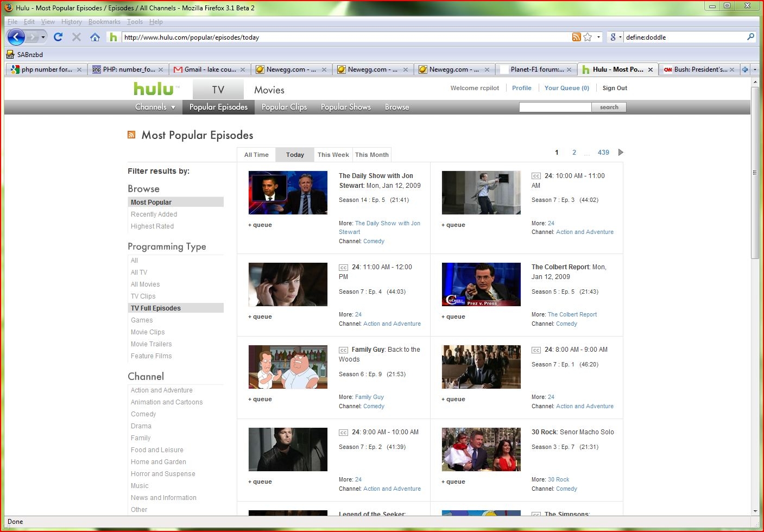Open the Channels dropdown menu
Image resolution: width=764 pixels, height=532 pixels.
click(x=155, y=107)
